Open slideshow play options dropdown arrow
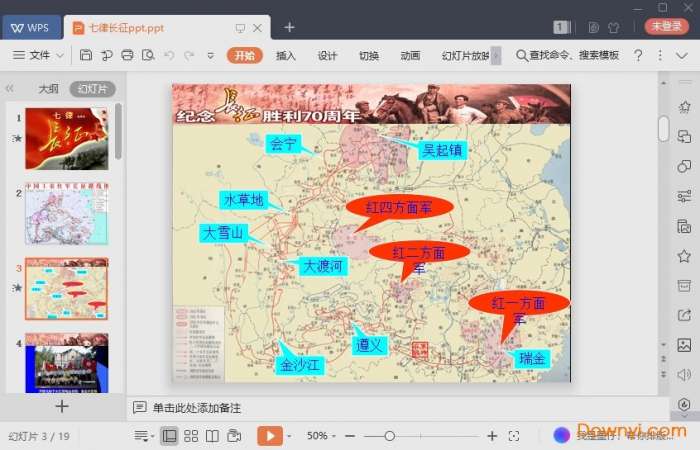The height and width of the screenshot is (450, 700). 289,436
